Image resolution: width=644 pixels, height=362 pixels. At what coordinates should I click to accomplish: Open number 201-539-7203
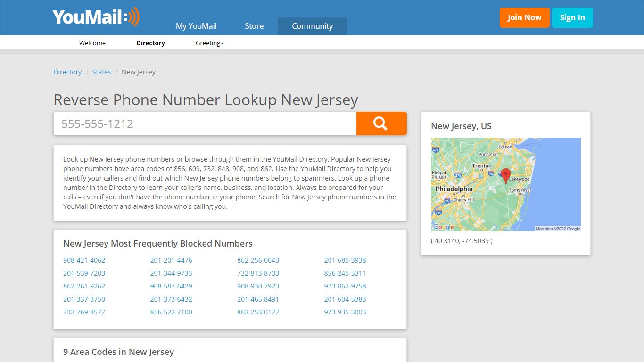[x=84, y=273]
